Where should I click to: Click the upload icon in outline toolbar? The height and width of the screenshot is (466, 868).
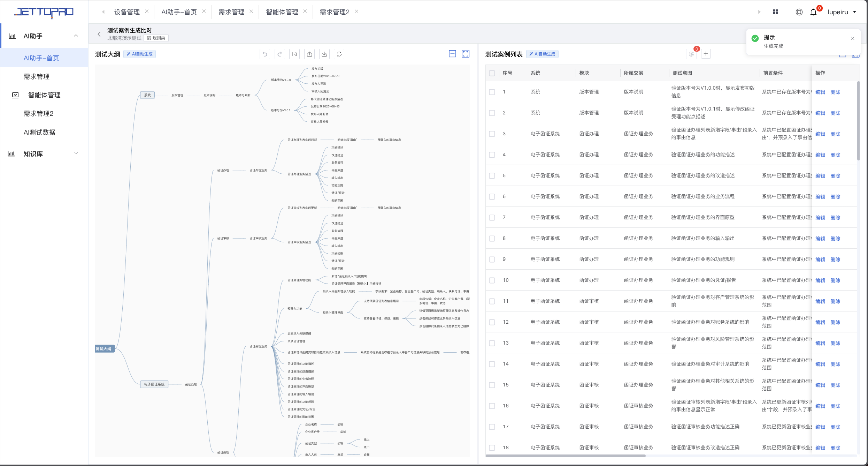pyautogui.click(x=309, y=54)
